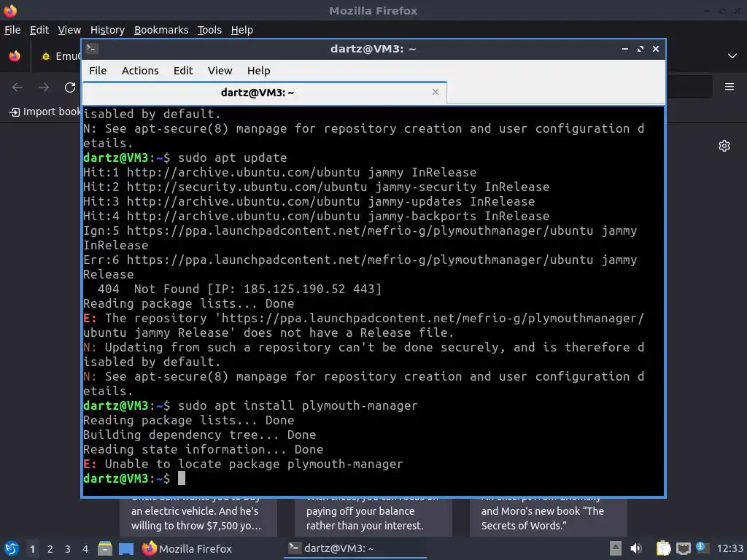Viewport: 747px width, 560px height.
Task: Click '404 Not Found' line in terminal
Action: (x=239, y=289)
